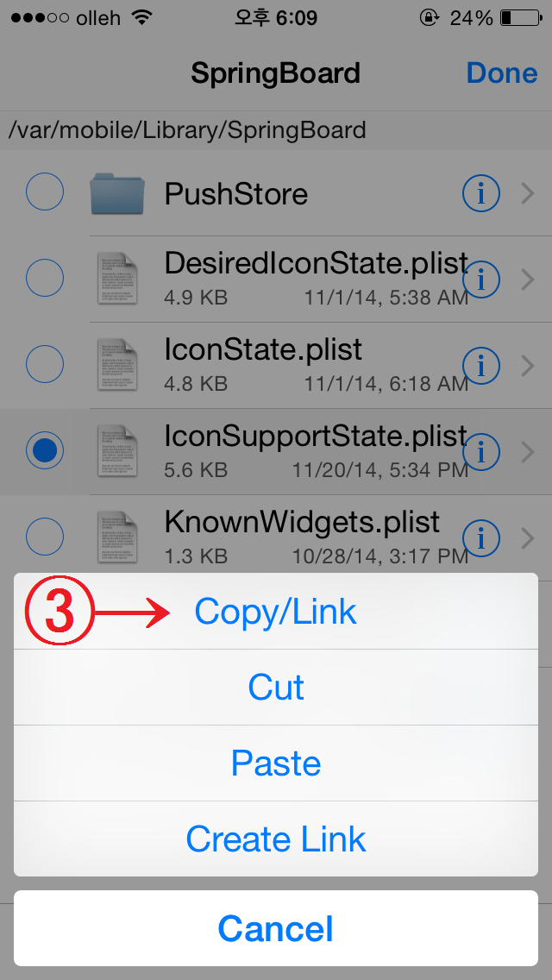Screen dimensions: 552x980
Task: Deselect the IconSupportState.plist radio button
Action: [x=44, y=449]
